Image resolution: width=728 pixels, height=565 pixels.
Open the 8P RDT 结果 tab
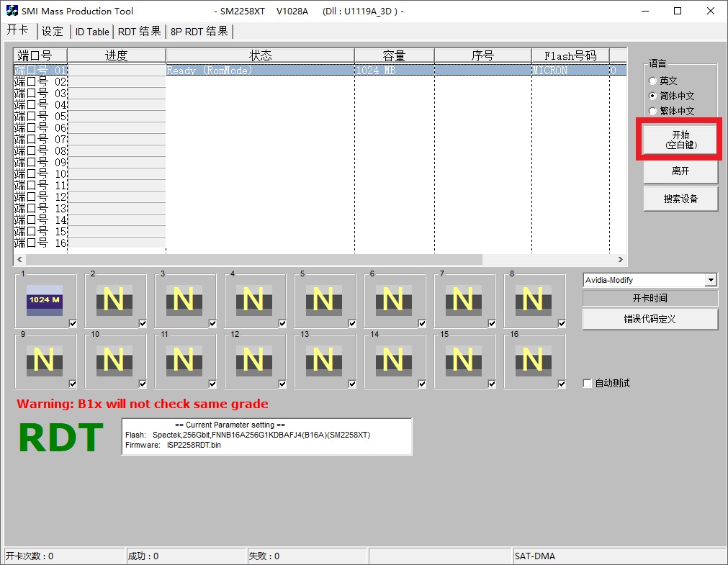click(199, 32)
